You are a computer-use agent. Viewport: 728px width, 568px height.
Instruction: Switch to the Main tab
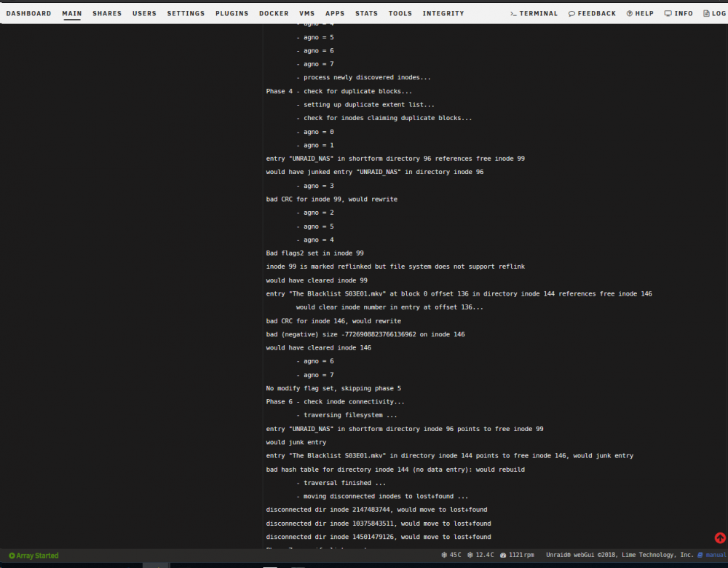click(72, 13)
